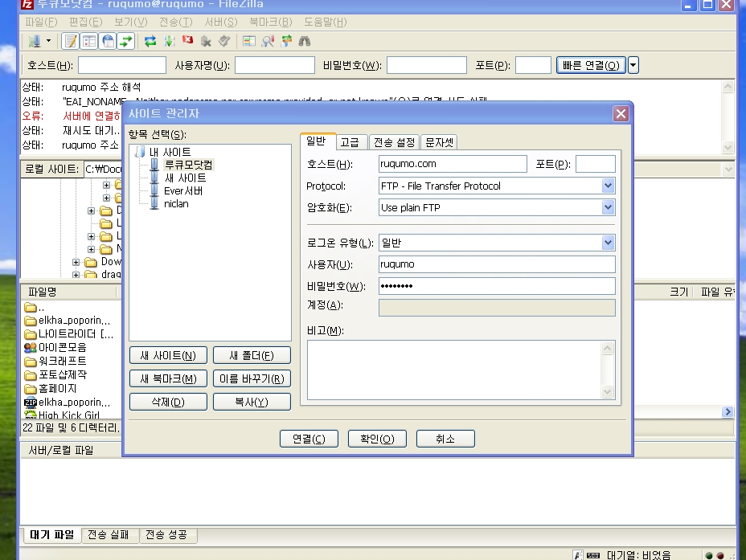The width and height of the screenshot is (746, 560).
Task: Toggle the directory comparison icon
Action: [x=249, y=41]
